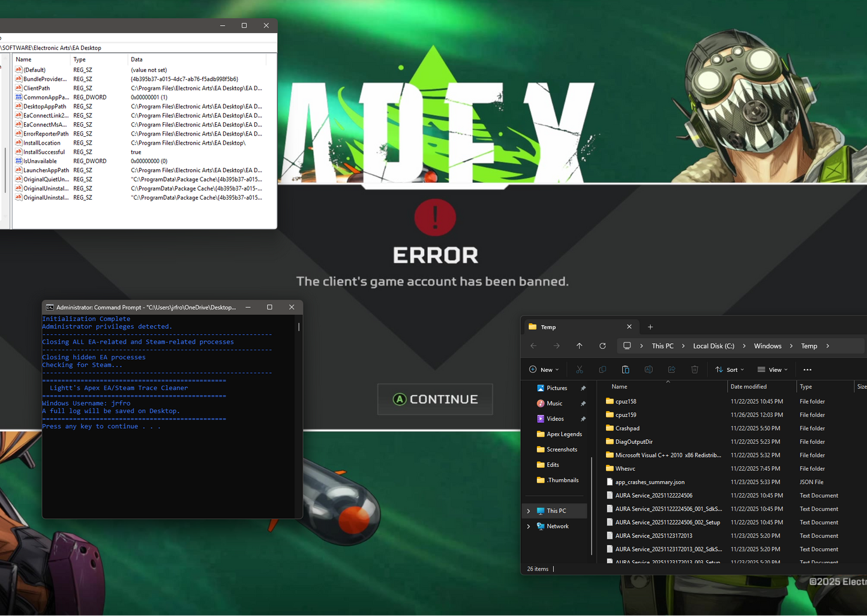Delete via the trash icon
This screenshot has width=867, height=616.
[694, 369]
